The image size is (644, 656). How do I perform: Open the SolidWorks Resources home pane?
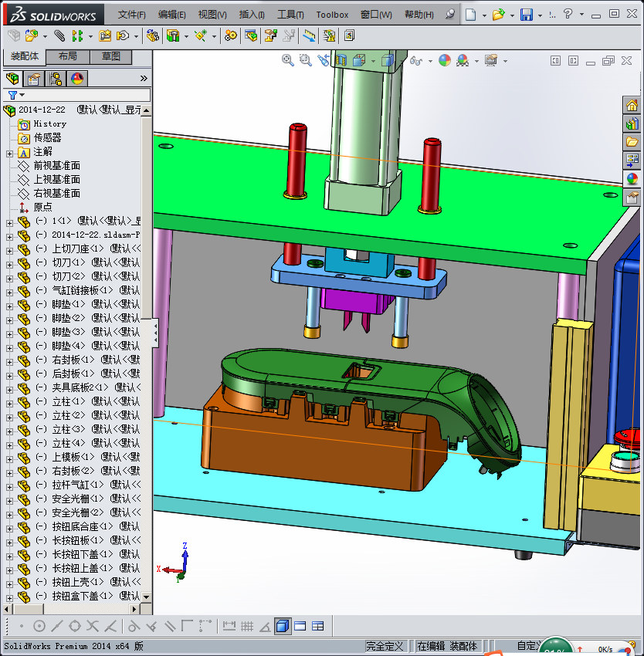[632, 105]
